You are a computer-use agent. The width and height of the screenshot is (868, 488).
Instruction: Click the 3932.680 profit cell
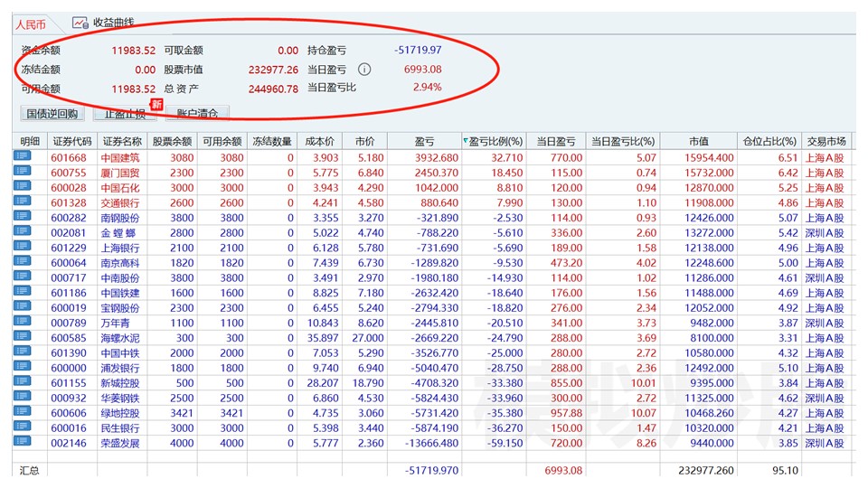point(437,157)
